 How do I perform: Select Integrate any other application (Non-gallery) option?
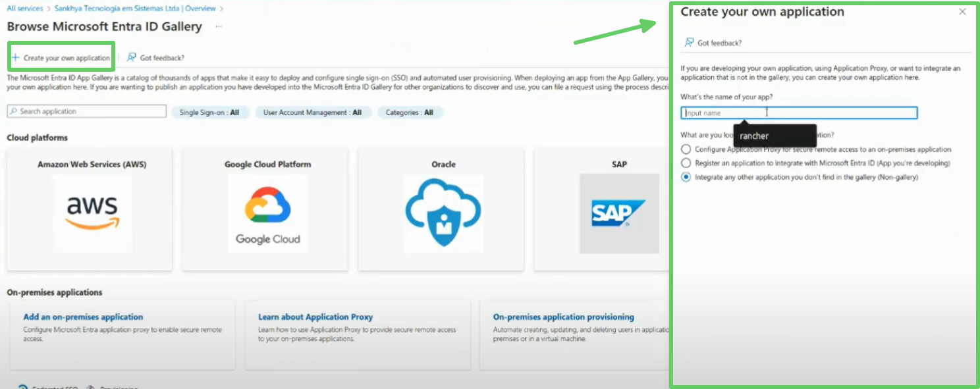tap(687, 177)
